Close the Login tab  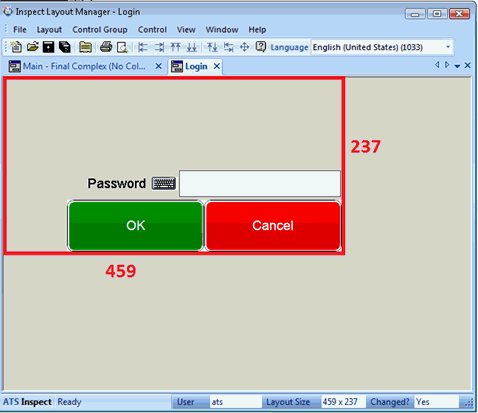(x=217, y=66)
